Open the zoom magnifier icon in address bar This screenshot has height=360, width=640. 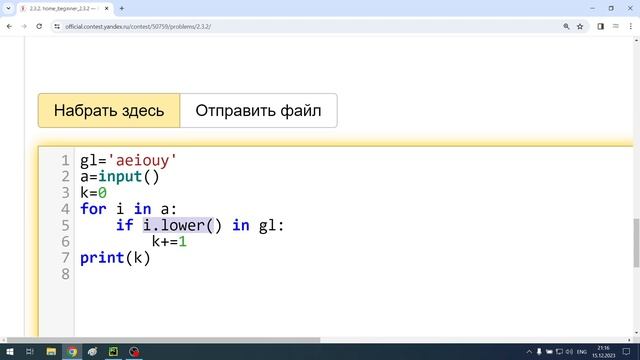coord(566,27)
